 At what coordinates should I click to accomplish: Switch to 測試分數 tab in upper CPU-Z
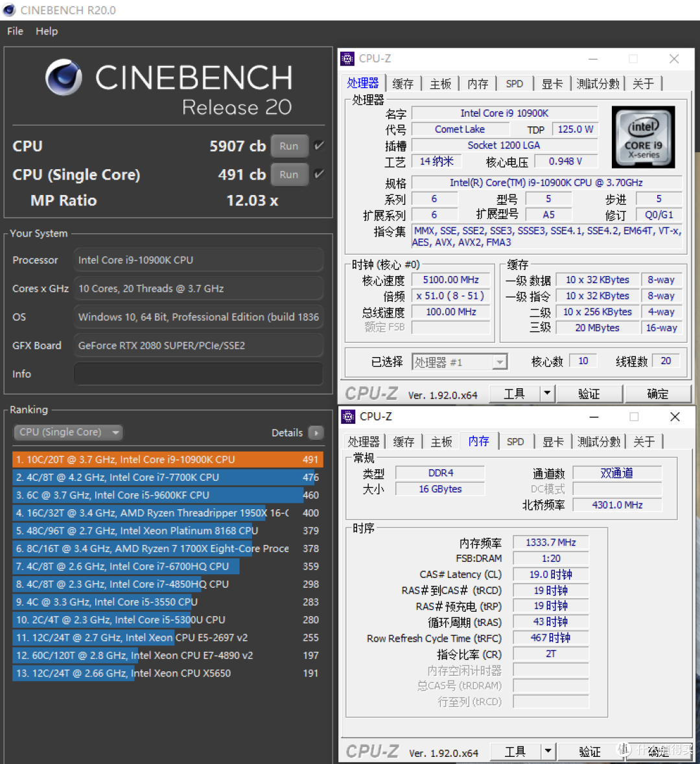tap(598, 84)
